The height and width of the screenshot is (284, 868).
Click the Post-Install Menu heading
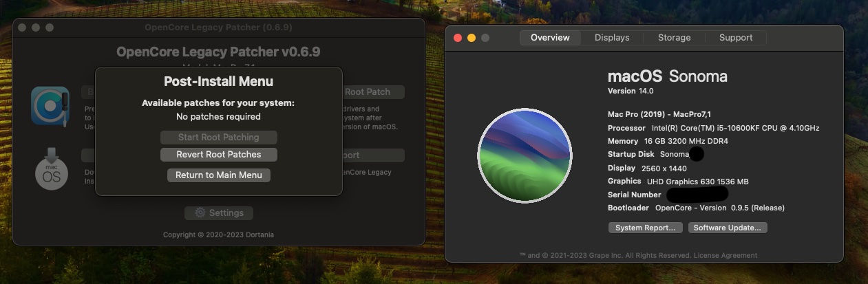(x=218, y=81)
